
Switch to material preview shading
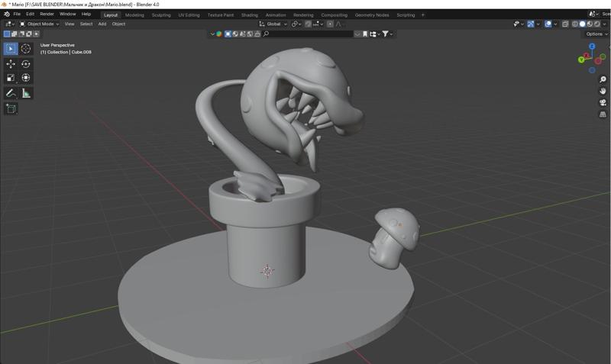pos(590,24)
